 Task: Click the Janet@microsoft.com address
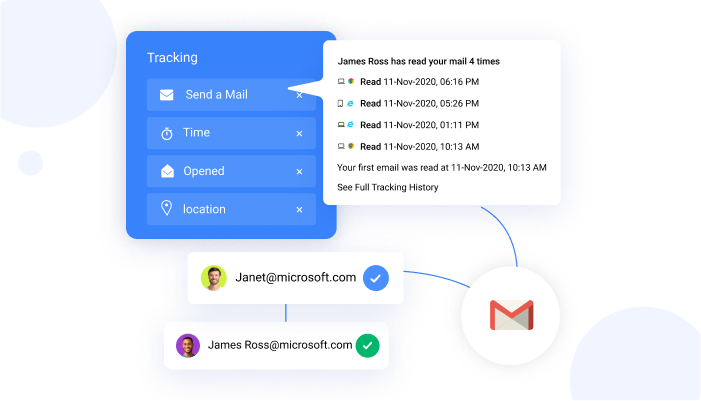[296, 278]
